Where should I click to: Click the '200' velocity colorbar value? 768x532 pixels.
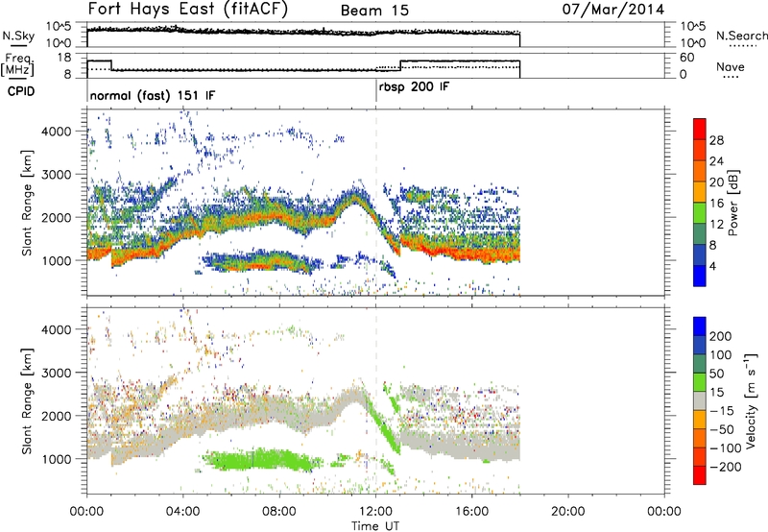721,336
